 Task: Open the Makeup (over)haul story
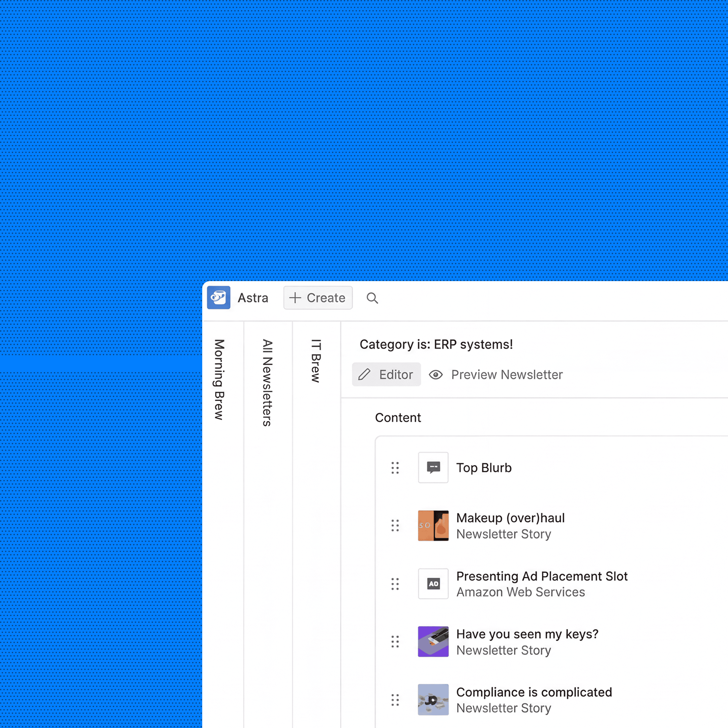[x=510, y=518]
